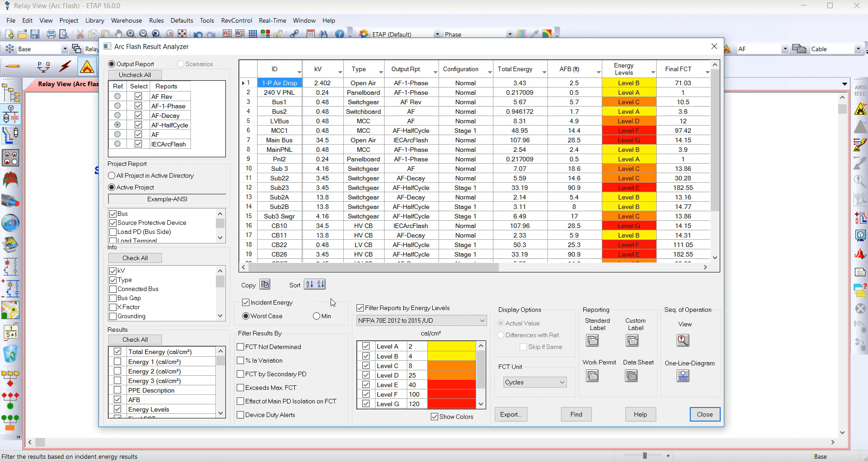Enable the Exceeds Max. FCT filter

tap(241, 388)
